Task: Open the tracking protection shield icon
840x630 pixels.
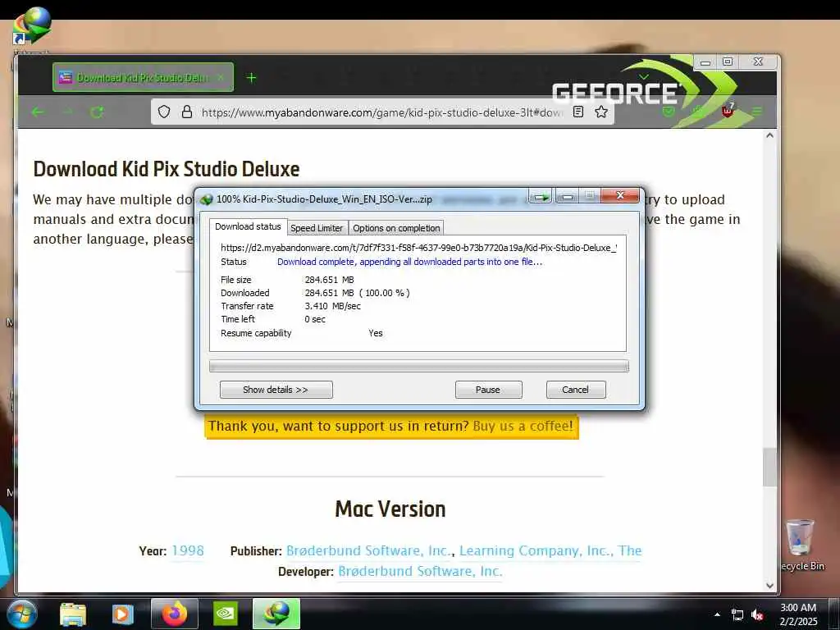Action: pyautogui.click(x=164, y=112)
